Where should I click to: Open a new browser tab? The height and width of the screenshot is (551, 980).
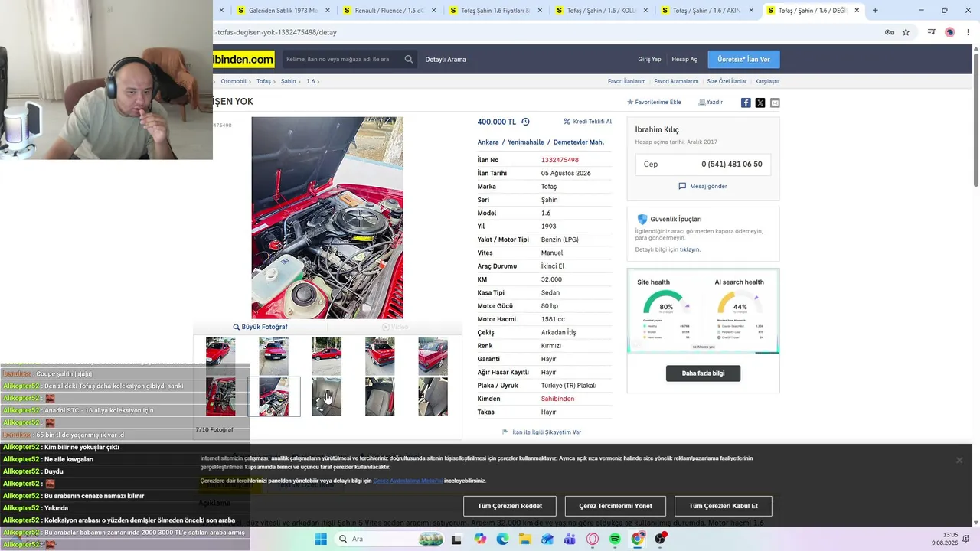[x=875, y=11]
